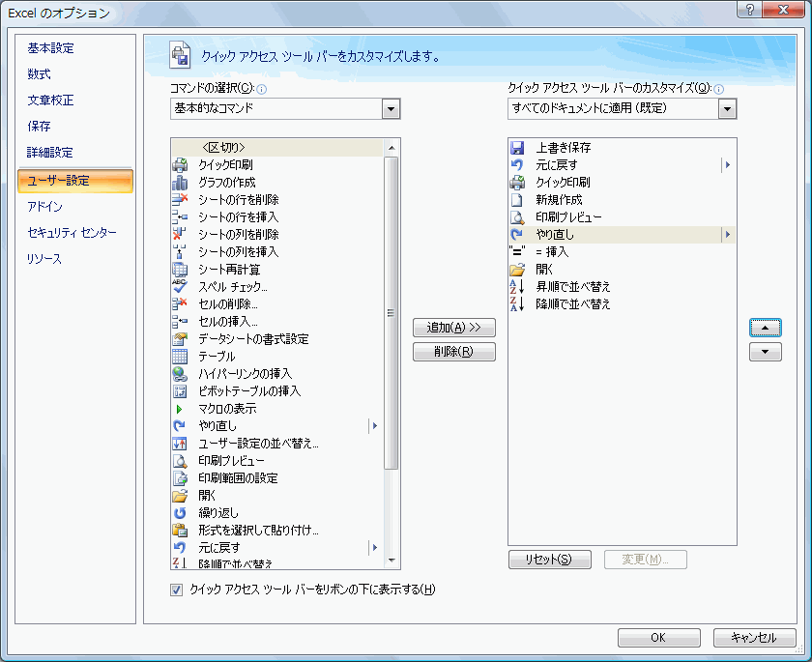This screenshot has width=812, height=662.
Task: Click the シートの列を削除 icon
Action: point(180,235)
